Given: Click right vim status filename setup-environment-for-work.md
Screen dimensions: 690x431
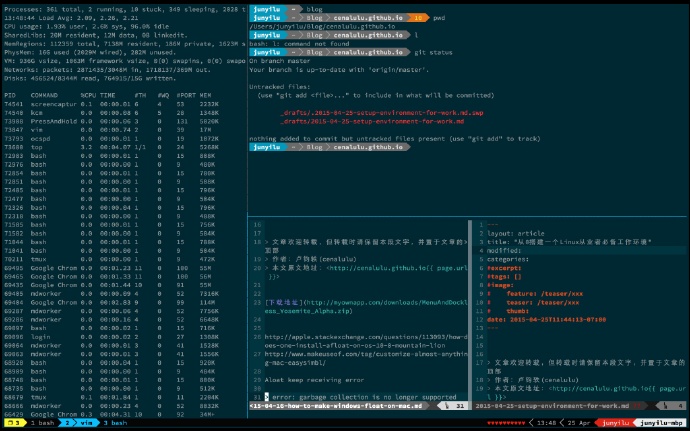Looking at the screenshot, I should 552,406.
